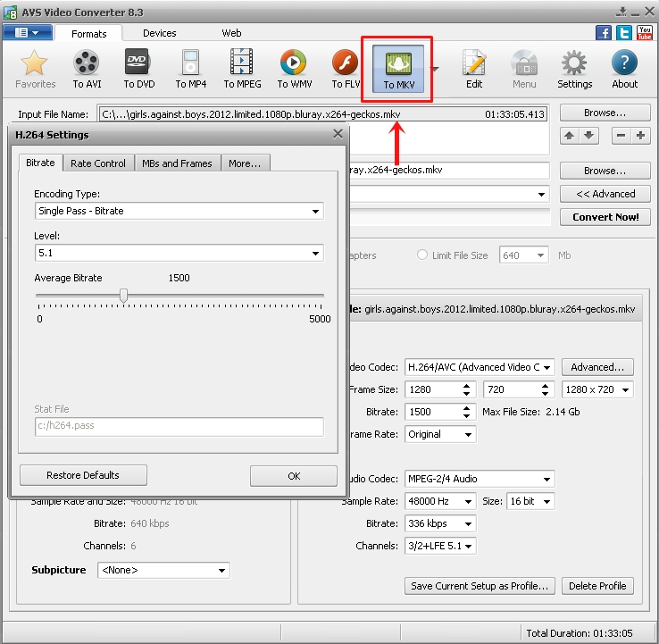659x644 pixels.
Task: Expand the profile dropdown below output file name
Action: coord(541,194)
